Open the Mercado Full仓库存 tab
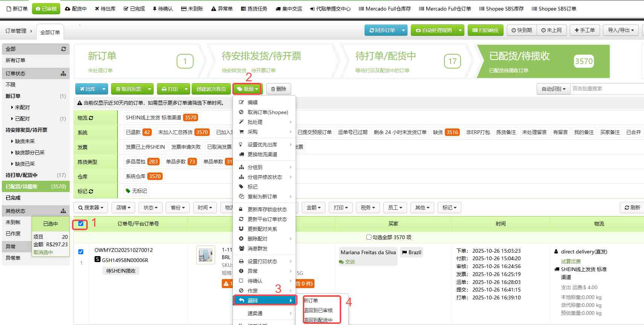644x325 pixels. (x=385, y=9)
